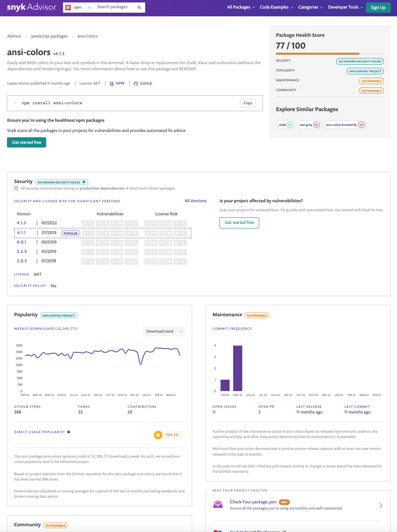The image size is (397, 532).
Task: Open version 3.2.4 link
Action: pyautogui.click(x=22, y=252)
